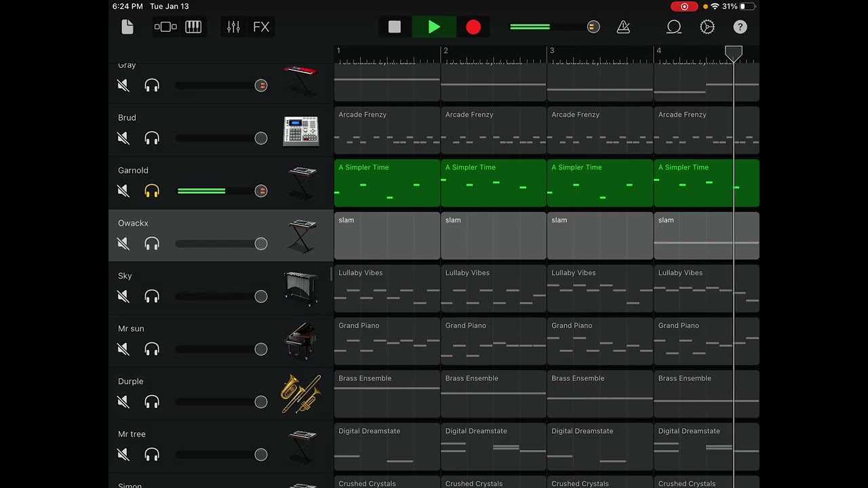Mute the Brud track
The width and height of the screenshot is (868, 488).
123,138
